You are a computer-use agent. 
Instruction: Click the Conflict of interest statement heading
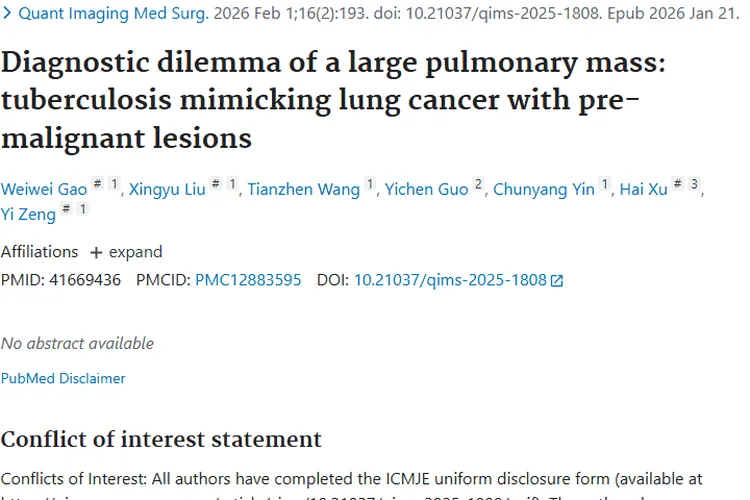point(161,439)
